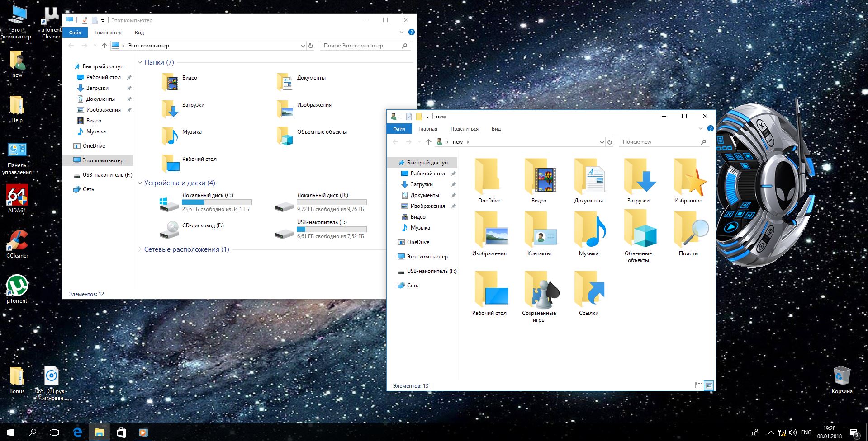This screenshot has height=441, width=868.
Task: Select Локальный диск (C:) drive
Action: 205,202
